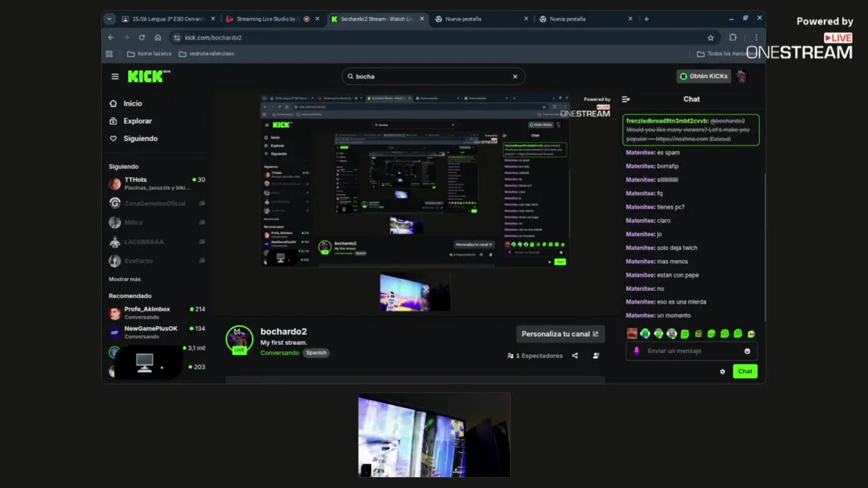Switch to the second Nueva pestaña tab
The height and width of the screenshot is (488, 868).
pyautogui.click(x=587, y=19)
